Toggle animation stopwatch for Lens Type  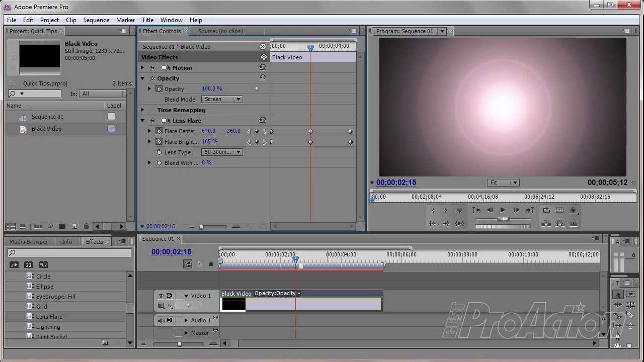click(x=159, y=152)
